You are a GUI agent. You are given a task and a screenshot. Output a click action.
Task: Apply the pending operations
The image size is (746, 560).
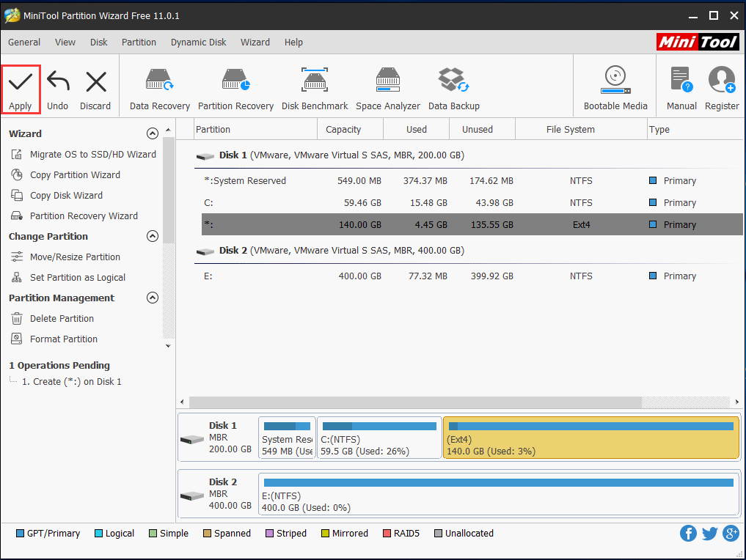pyautogui.click(x=21, y=90)
